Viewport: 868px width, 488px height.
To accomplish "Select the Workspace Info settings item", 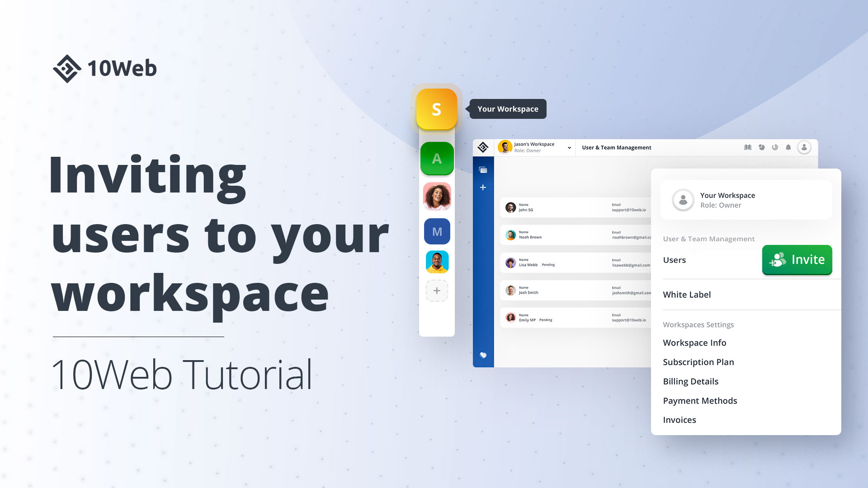I will [x=694, y=342].
